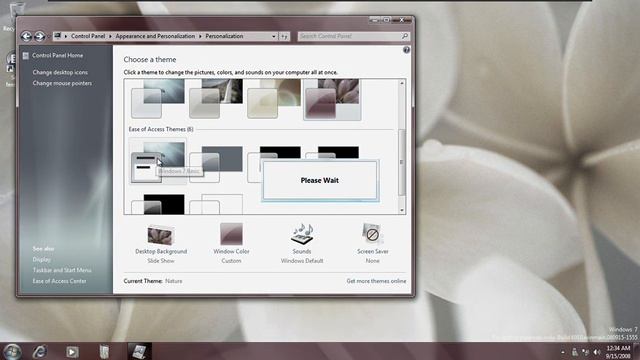Launch Internet Explorer from taskbar
Image resolution: width=640 pixels, height=360 pixels.
click(40, 351)
